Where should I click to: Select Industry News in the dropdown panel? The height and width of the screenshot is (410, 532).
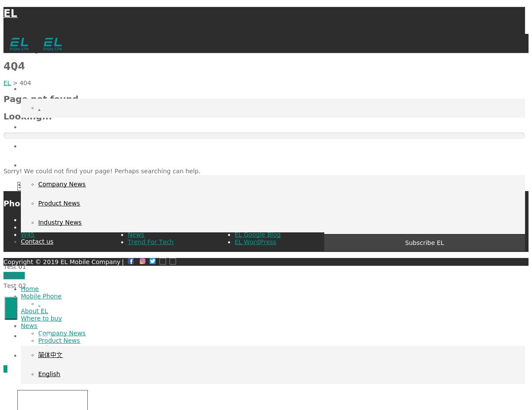[x=60, y=222]
